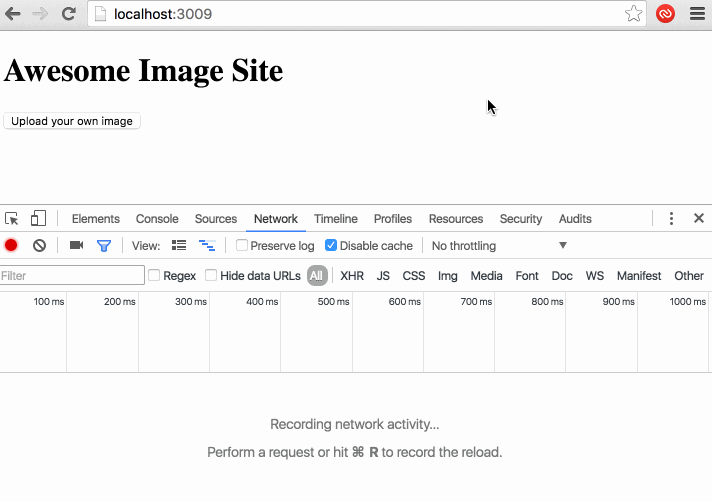Open the No throttling dropdown
Viewport: 712px width, 501px height.
coord(498,246)
